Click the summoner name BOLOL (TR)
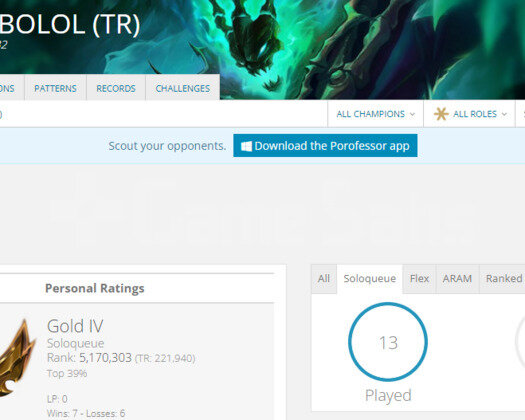 [70, 24]
